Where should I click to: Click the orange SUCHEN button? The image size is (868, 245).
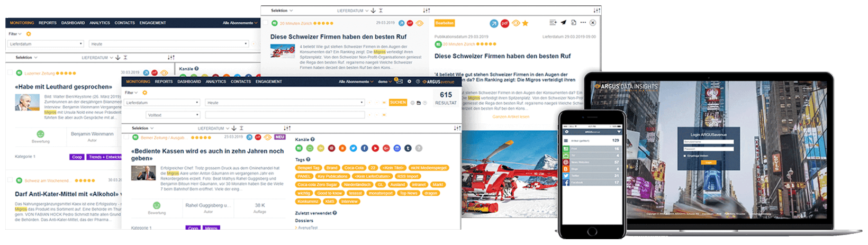398,103
